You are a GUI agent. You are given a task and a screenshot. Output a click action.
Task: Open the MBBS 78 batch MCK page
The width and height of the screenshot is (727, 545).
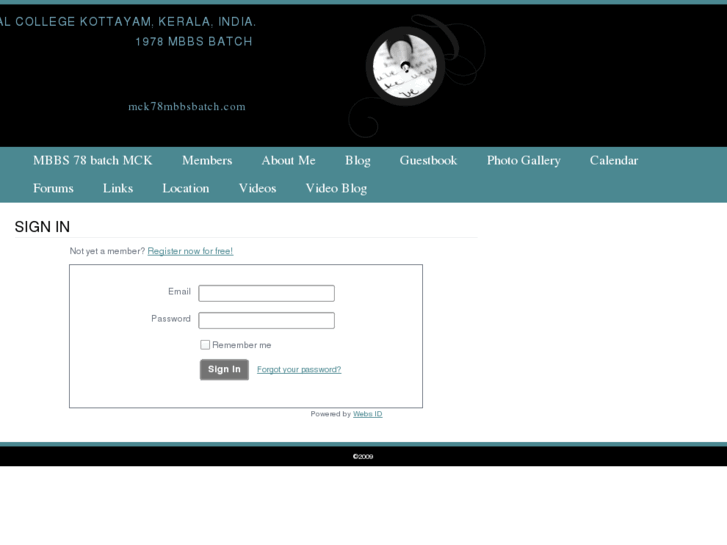click(x=92, y=160)
